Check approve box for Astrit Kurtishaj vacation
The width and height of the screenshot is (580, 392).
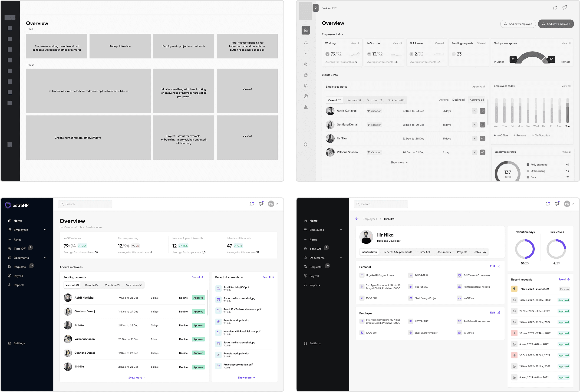click(482, 111)
